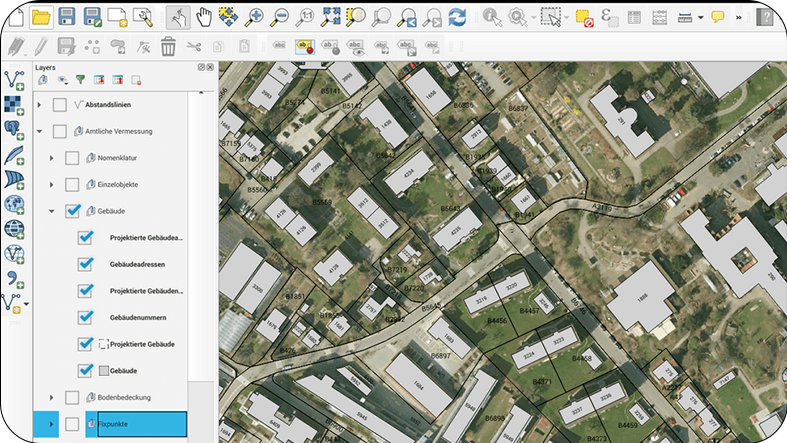Screen dimensions: 787x443
Task: Collapse the Amtliche Vermessung group
Action: 39,131
